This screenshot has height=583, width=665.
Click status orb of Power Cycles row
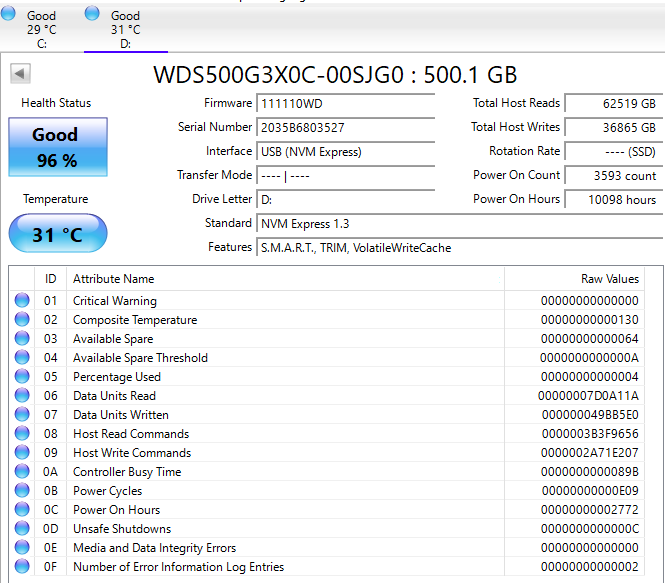click(22, 491)
